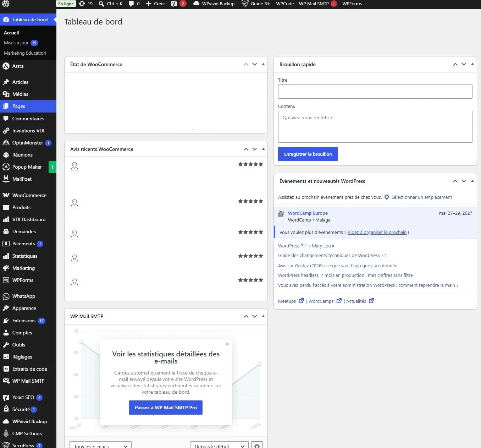This screenshot has width=481, height=448.
Task: Close the e-mail statistics popup
Action: [x=227, y=344]
